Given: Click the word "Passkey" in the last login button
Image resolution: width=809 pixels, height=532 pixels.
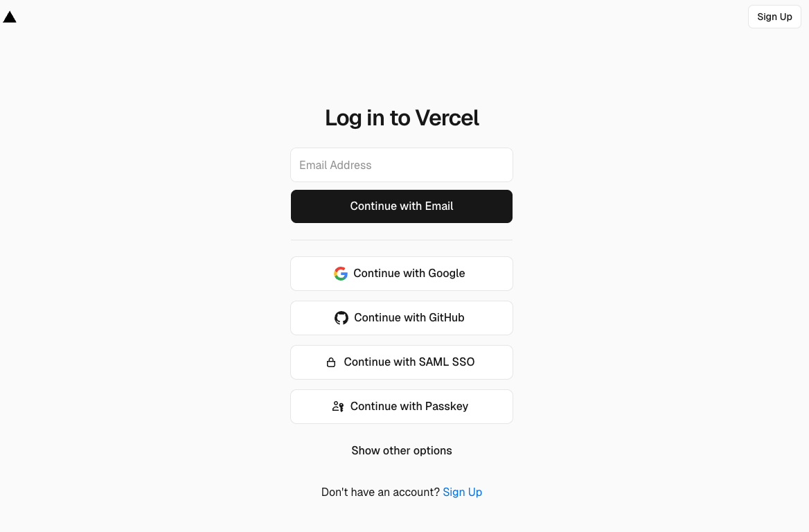Looking at the screenshot, I should click(446, 407).
